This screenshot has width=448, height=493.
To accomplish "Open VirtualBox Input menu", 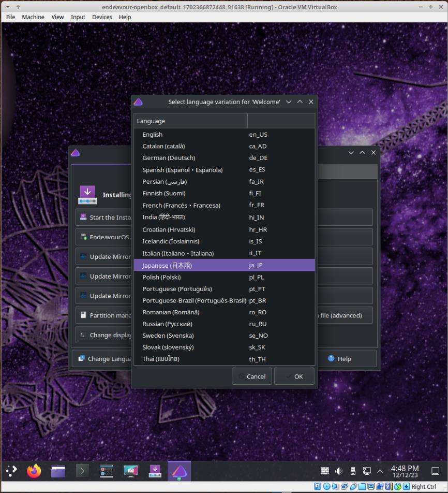I will point(78,17).
